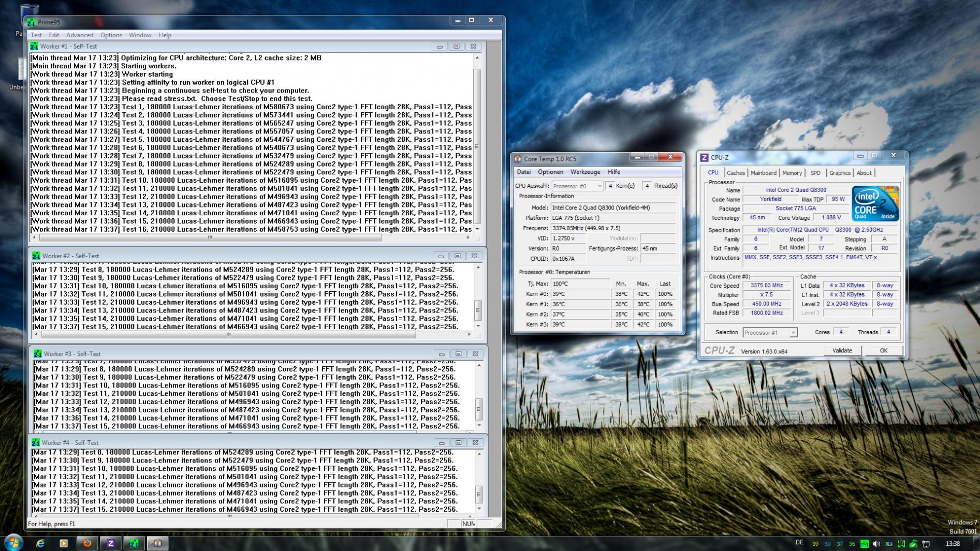Viewport: 980px width, 551px height.
Task: Switch to the Mainboard tab in CPU-Z
Action: tap(764, 173)
